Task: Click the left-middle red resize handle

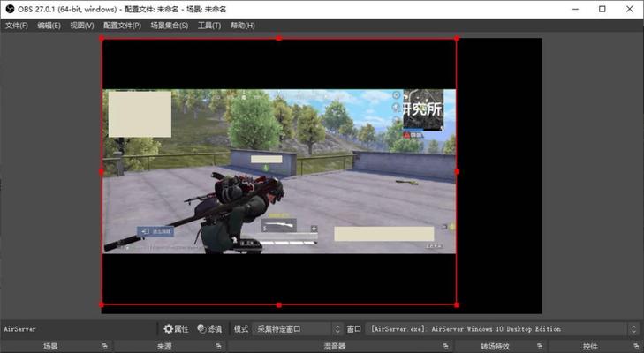Action: point(102,171)
